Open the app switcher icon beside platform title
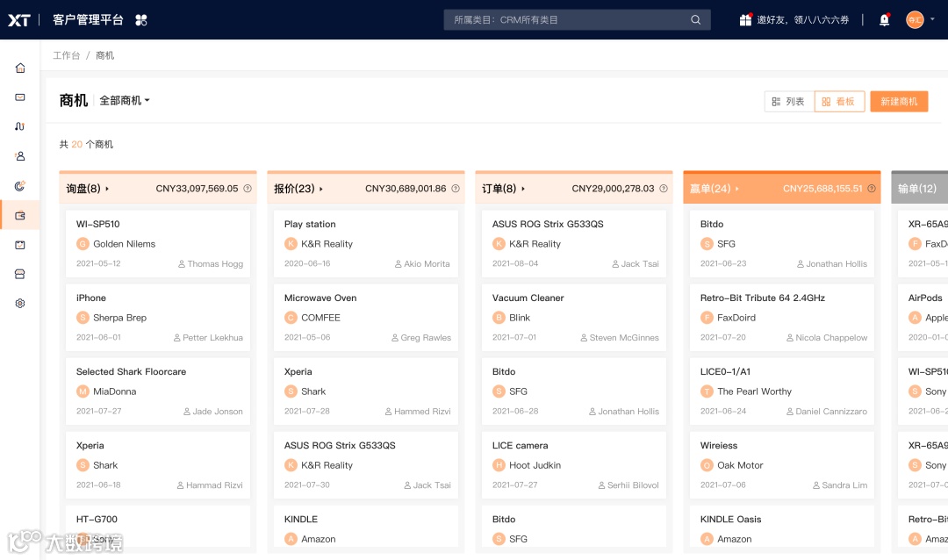The width and height of the screenshot is (948, 560). (140, 20)
